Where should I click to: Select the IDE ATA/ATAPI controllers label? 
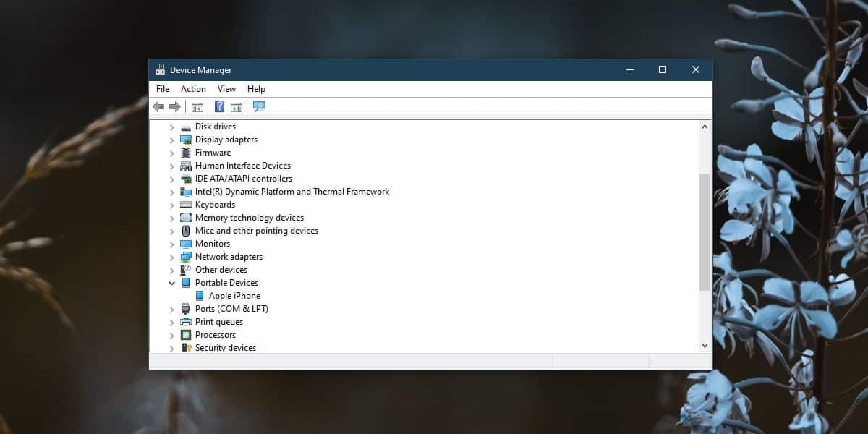point(244,179)
